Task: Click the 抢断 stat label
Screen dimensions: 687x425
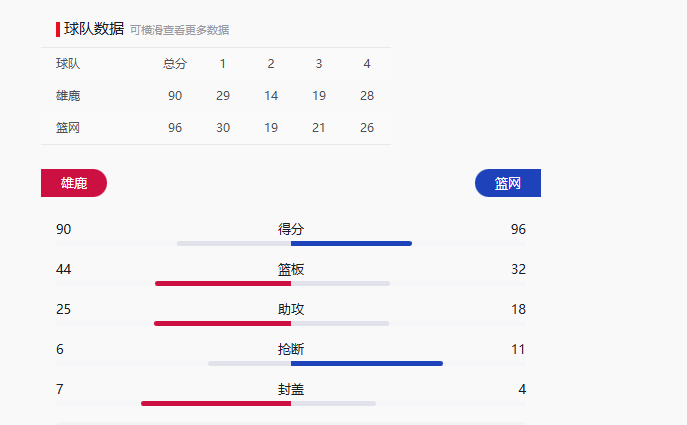Action: click(291, 349)
